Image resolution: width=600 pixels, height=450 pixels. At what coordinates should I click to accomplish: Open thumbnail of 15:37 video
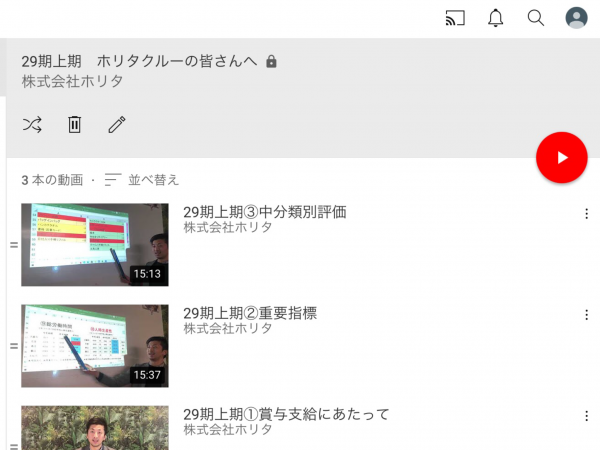coord(95,346)
